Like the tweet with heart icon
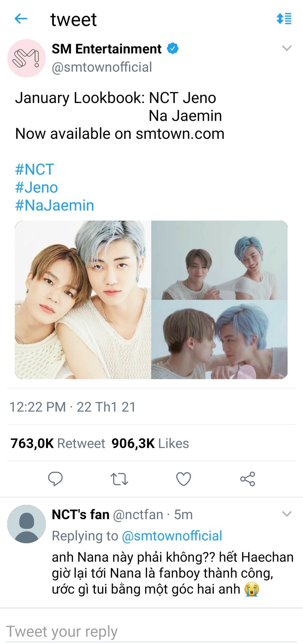This screenshot has height=644, width=303. click(x=183, y=479)
